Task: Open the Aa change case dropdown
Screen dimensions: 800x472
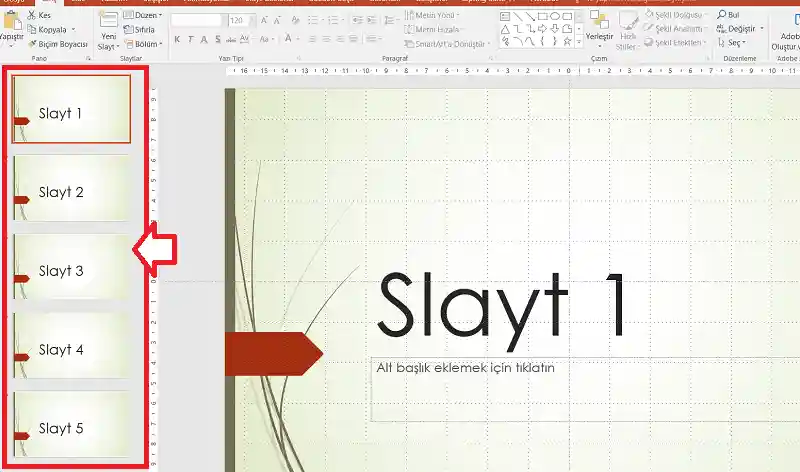Action: click(x=267, y=39)
